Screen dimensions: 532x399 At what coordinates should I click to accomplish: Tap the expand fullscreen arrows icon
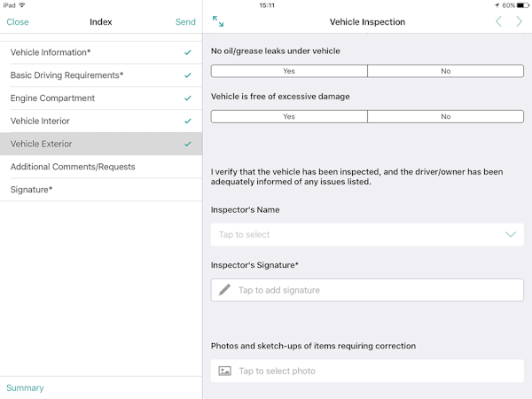218,21
